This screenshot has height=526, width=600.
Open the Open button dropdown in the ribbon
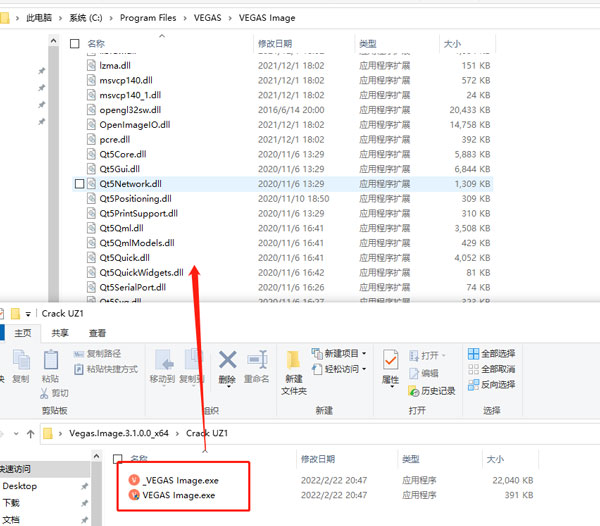(x=444, y=355)
